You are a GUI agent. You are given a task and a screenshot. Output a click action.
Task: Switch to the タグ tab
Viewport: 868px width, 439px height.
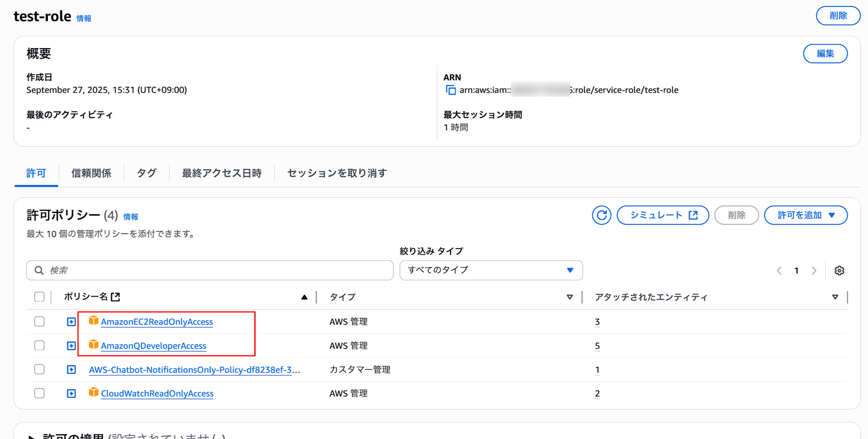(147, 174)
